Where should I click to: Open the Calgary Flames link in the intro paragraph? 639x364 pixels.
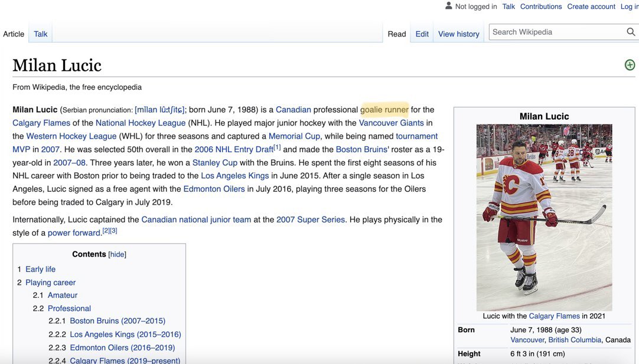[41, 123]
